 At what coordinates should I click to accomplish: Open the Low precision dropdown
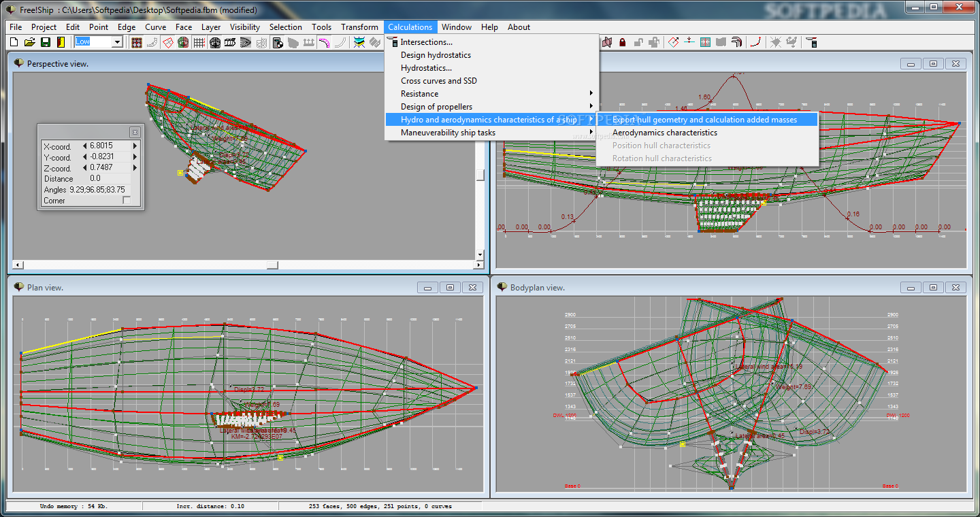click(117, 42)
